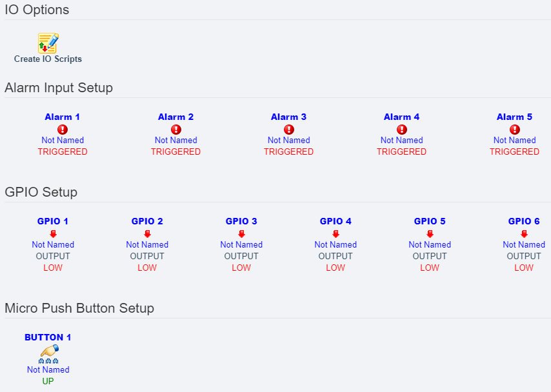Open the Alarm 4 heading link
This screenshot has width=551, height=392.
tap(401, 117)
